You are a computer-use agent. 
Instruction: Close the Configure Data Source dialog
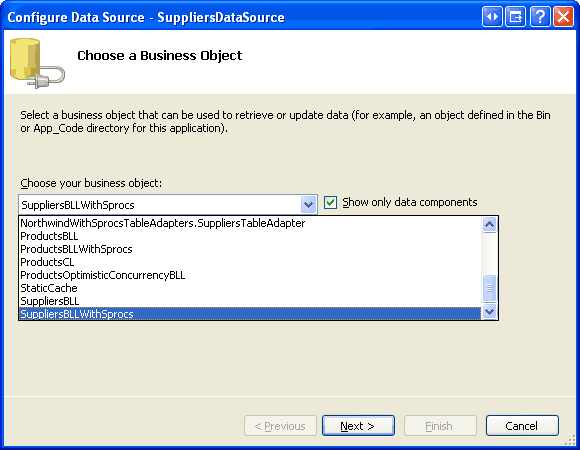pos(563,17)
